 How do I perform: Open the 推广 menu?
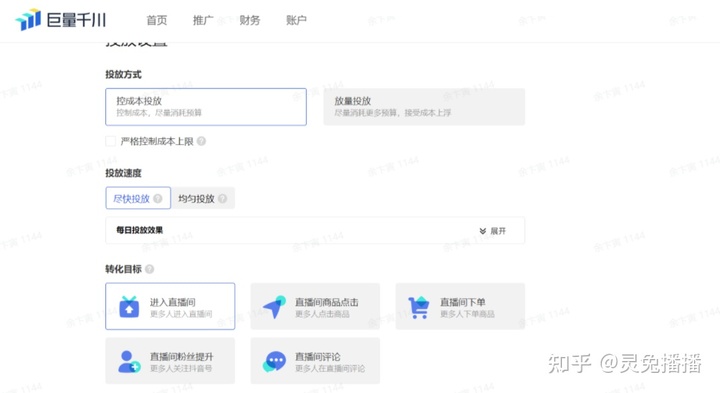pyautogui.click(x=203, y=20)
